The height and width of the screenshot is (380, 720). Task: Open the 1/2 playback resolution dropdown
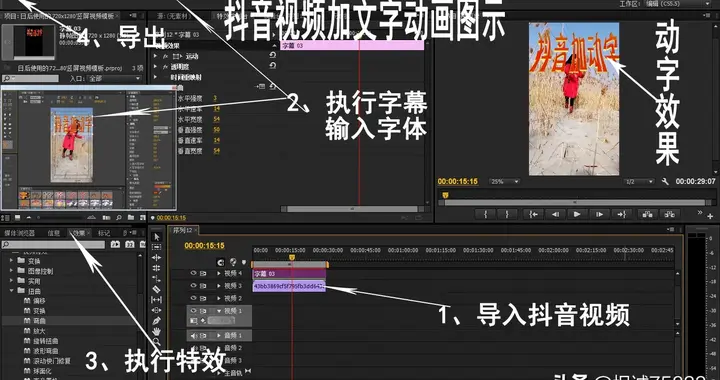coord(639,182)
